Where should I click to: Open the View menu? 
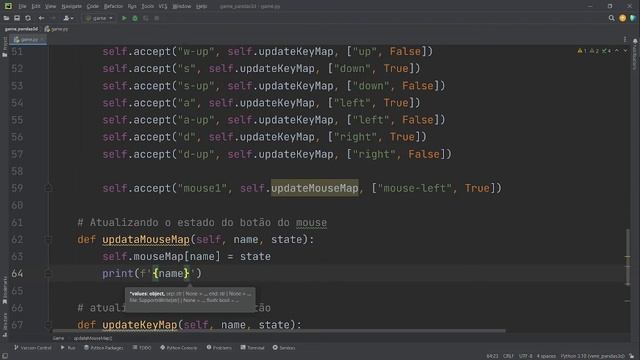coord(51,6)
